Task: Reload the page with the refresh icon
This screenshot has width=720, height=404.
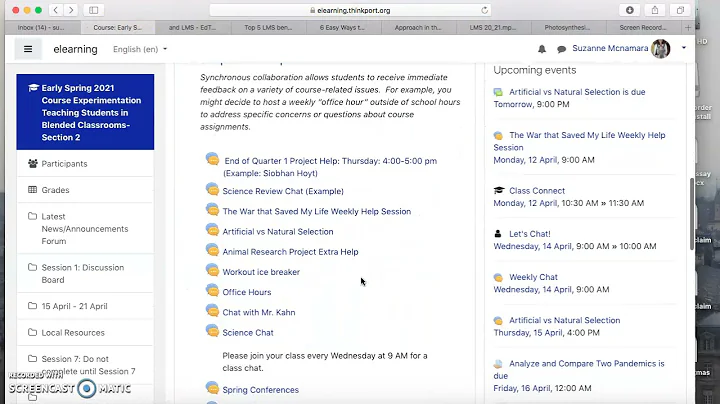Action: click(x=484, y=10)
